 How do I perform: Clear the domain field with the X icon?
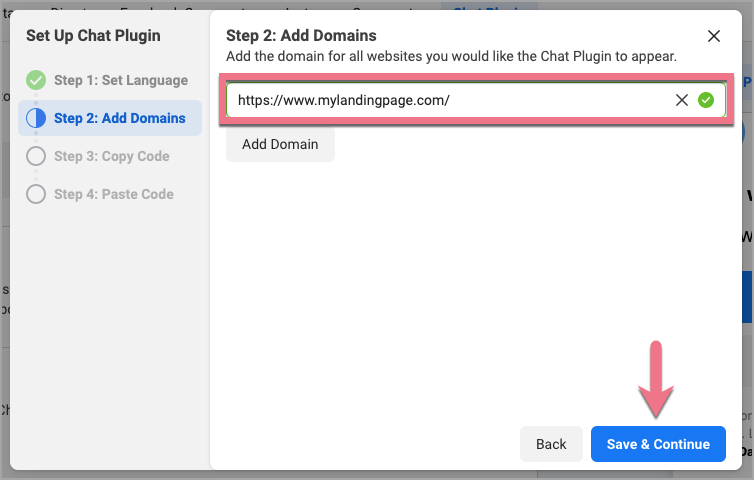[x=682, y=100]
